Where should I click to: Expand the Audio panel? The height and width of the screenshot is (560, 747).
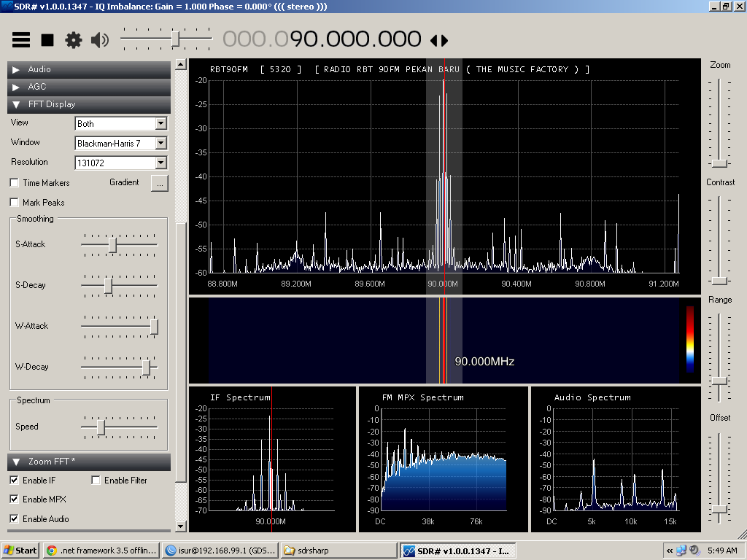pos(89,69)
